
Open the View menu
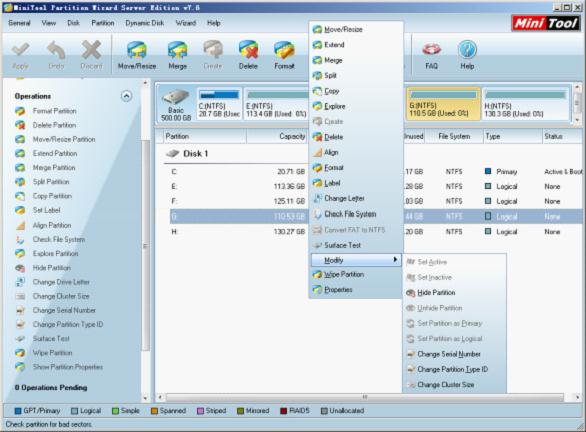coord(49,23)
